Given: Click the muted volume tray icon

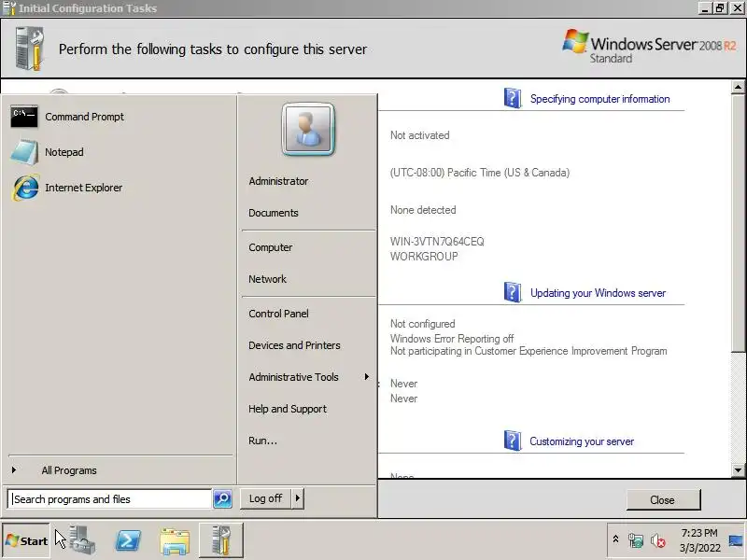Looking at the screenshot, I should pyautogui.click(x=658, y=540).
